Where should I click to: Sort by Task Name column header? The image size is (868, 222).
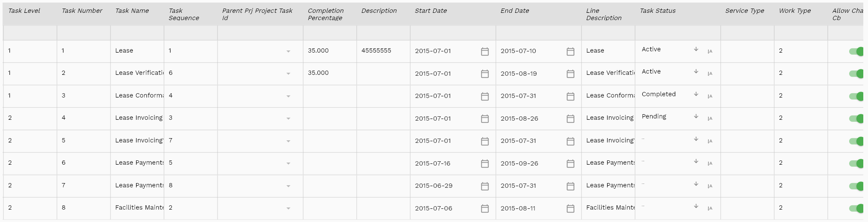coord(132,11)
